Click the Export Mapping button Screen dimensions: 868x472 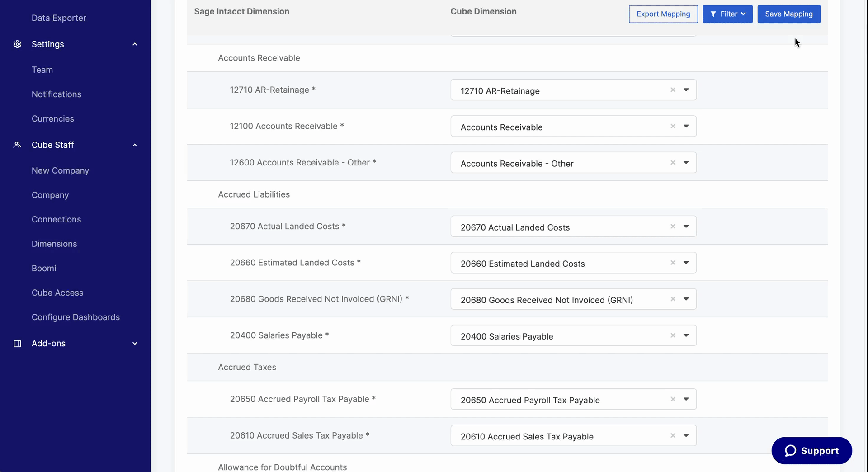click(663, 14)
